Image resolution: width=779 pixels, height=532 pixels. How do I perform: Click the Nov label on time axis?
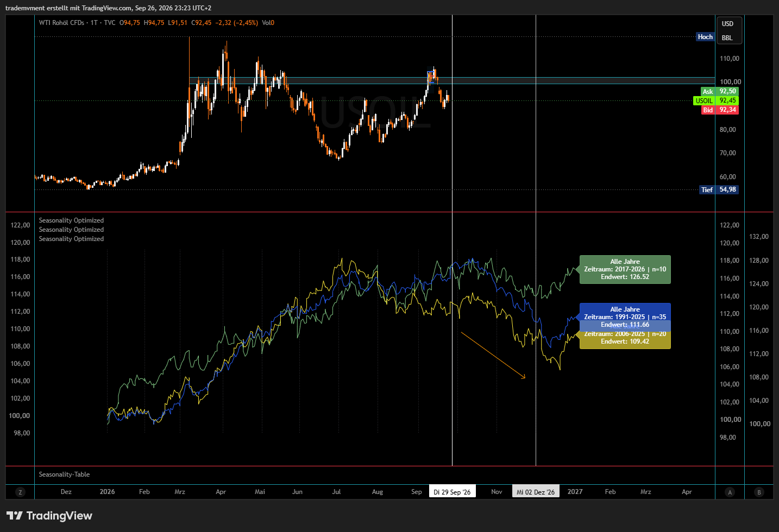click(x=497, y=492)
